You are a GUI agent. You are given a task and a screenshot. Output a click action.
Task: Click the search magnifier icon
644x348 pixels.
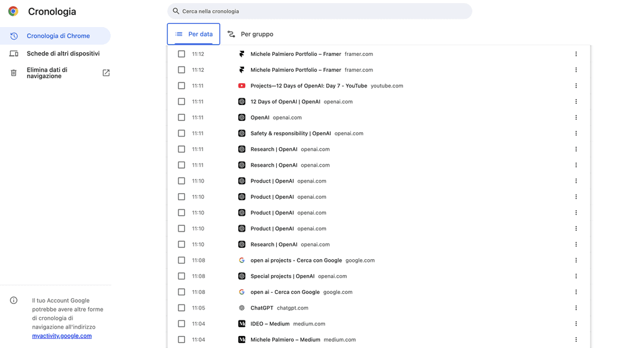[176, 11]
